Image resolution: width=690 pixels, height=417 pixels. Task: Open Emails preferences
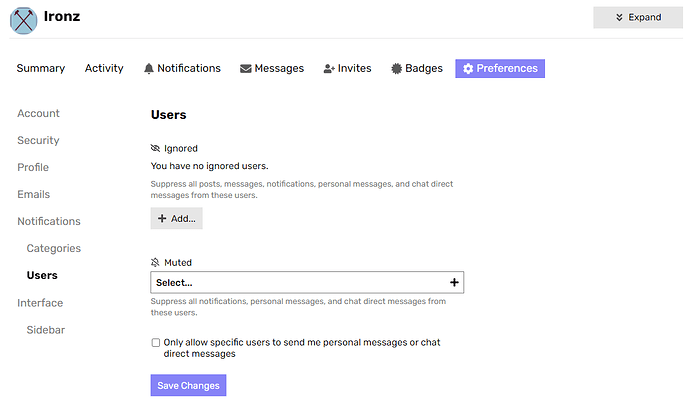[33, 194]
